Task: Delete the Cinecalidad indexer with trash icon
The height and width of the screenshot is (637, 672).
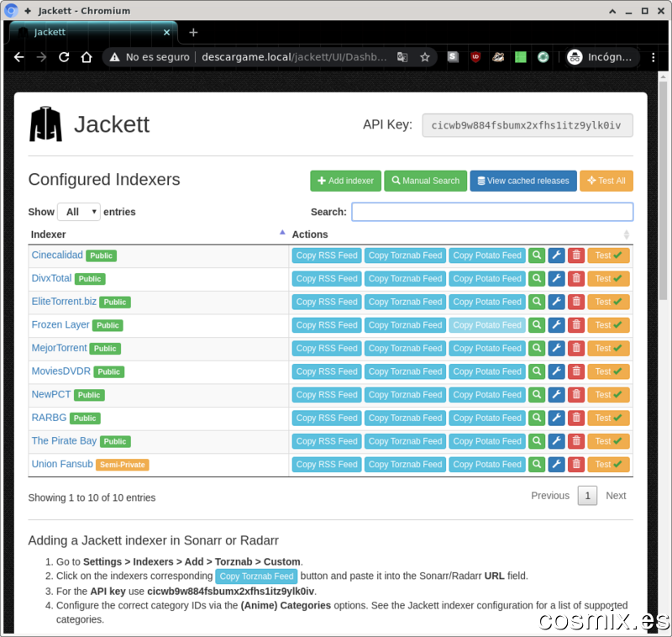Action: 576,255
